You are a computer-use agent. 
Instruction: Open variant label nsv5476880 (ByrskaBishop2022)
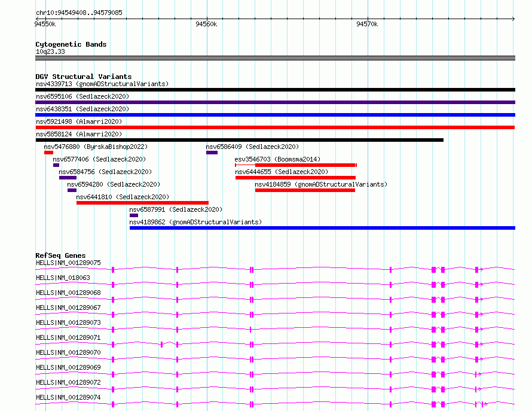pyautogui.click(x=96, y=147)
